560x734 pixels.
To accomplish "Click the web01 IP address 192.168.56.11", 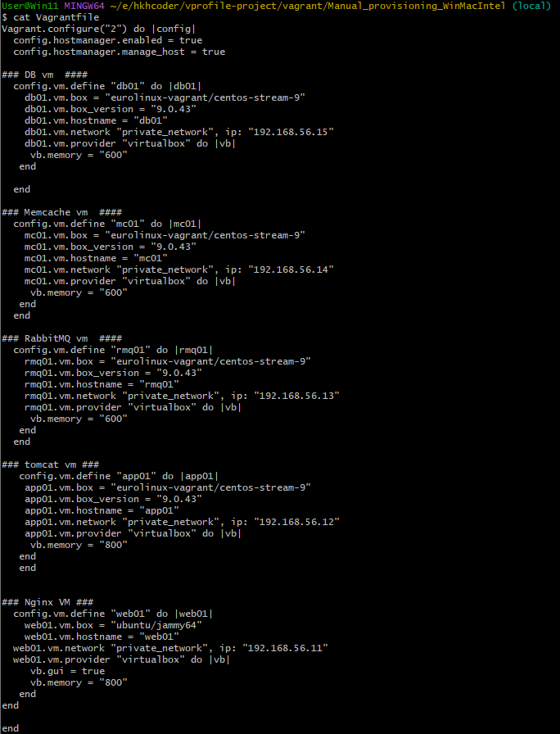I will 283,647.
